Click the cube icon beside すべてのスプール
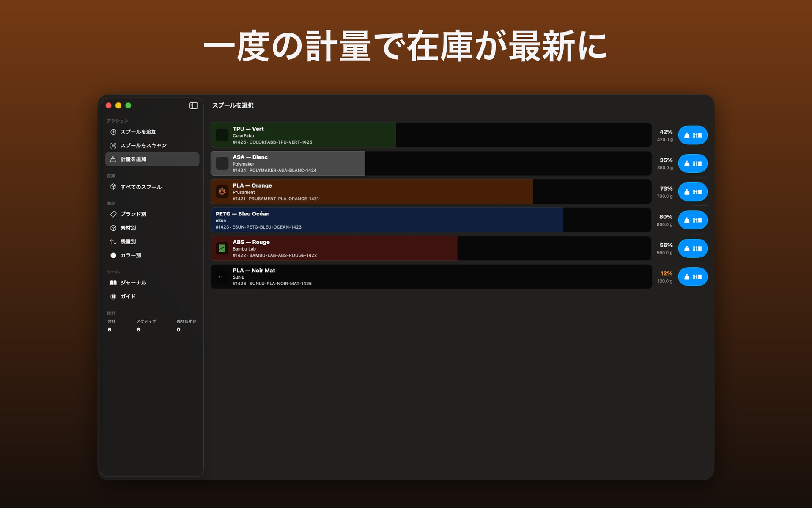The width and height of the screenshot is (812, 508). tap(113, 187)
